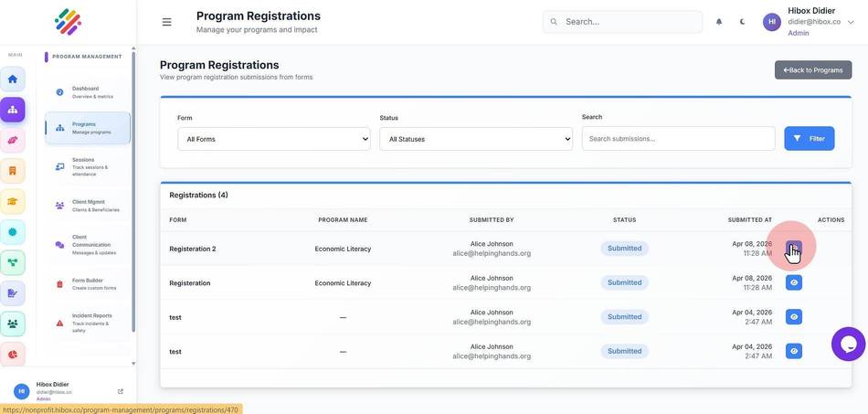Open the teal circle rail icon

12,232
